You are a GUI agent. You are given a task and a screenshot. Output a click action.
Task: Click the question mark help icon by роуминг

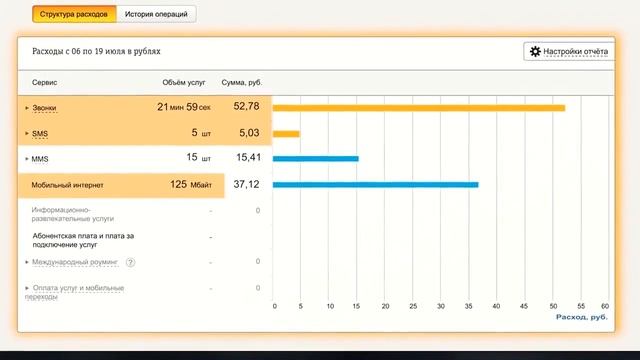click(x=130, y=262)
